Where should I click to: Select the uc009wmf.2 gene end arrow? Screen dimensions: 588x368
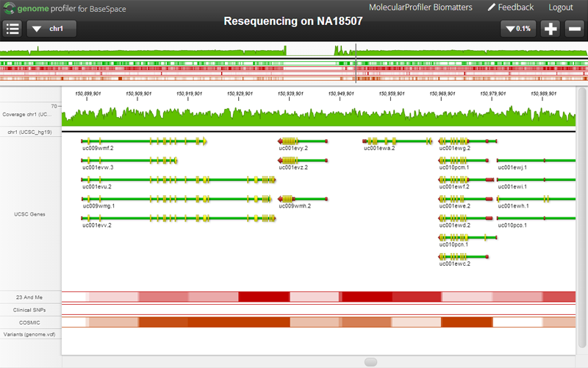click(205, 141)
